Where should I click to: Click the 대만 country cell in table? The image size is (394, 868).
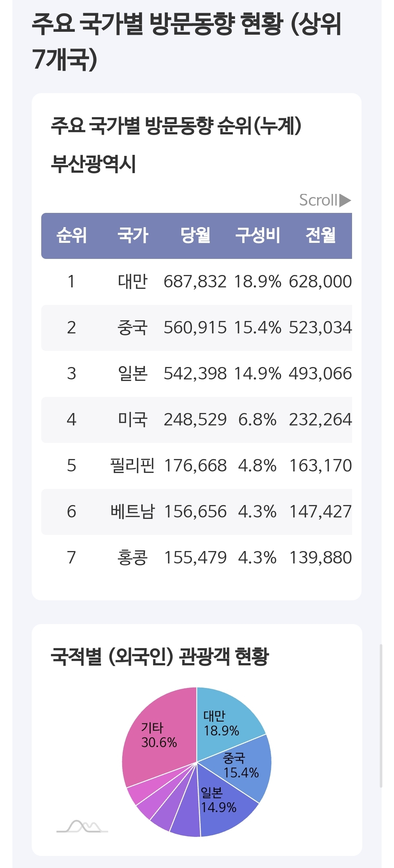coord(133,282)
